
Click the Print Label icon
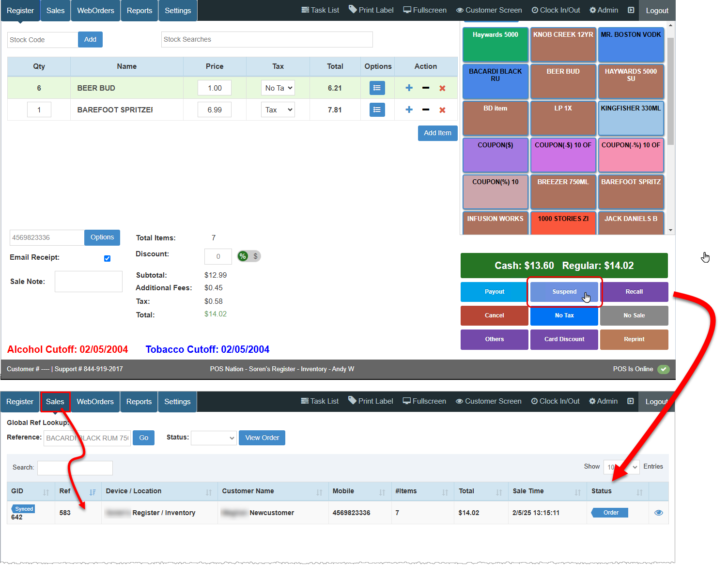pyautogui.click(x=371, y=10)
